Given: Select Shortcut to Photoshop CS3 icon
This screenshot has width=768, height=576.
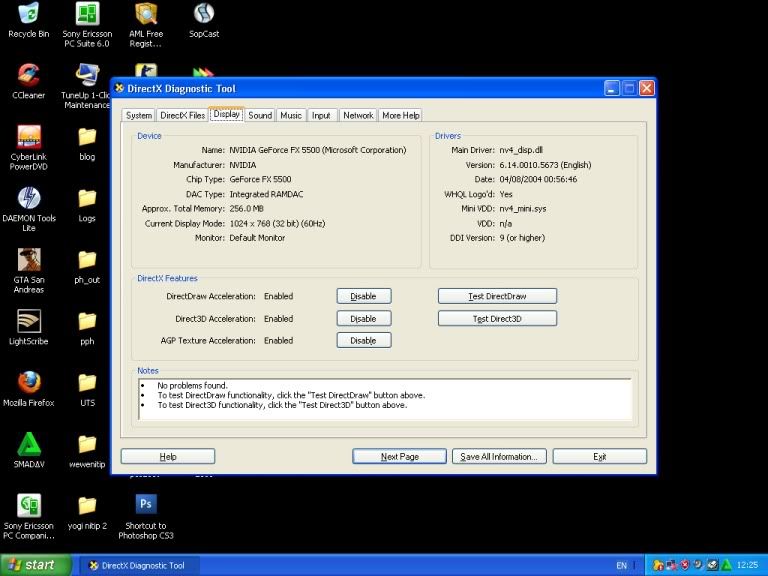Looking at the screenshot, I should 146,517.
